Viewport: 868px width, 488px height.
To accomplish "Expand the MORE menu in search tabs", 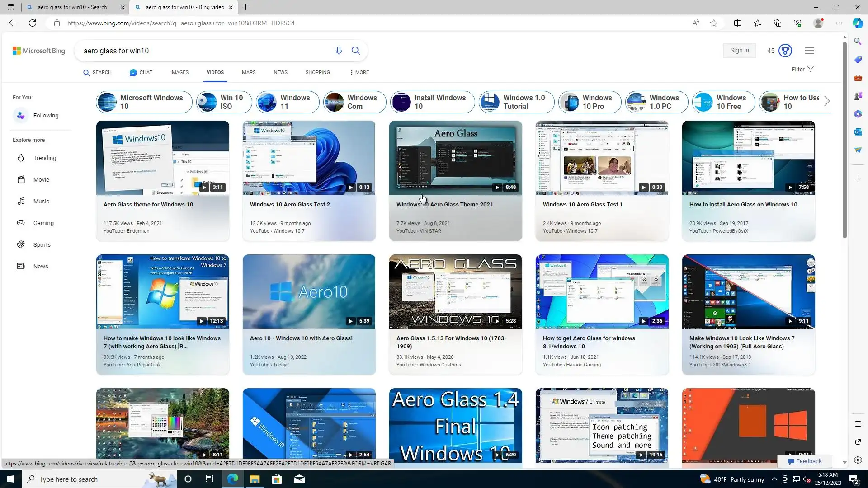I will tap(359, 72).
